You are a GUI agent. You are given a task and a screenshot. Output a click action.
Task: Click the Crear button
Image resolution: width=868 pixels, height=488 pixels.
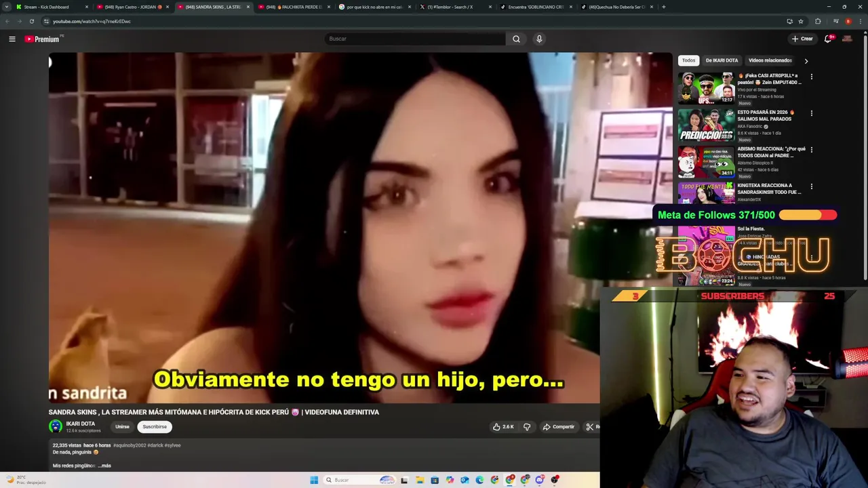pyautogui.click(x=802, y=39)
